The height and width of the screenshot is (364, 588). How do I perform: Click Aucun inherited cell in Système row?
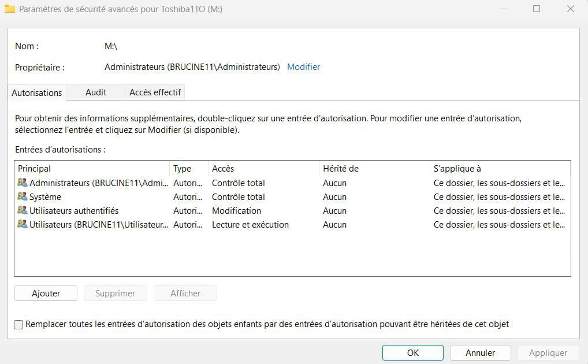pos(334,196)
